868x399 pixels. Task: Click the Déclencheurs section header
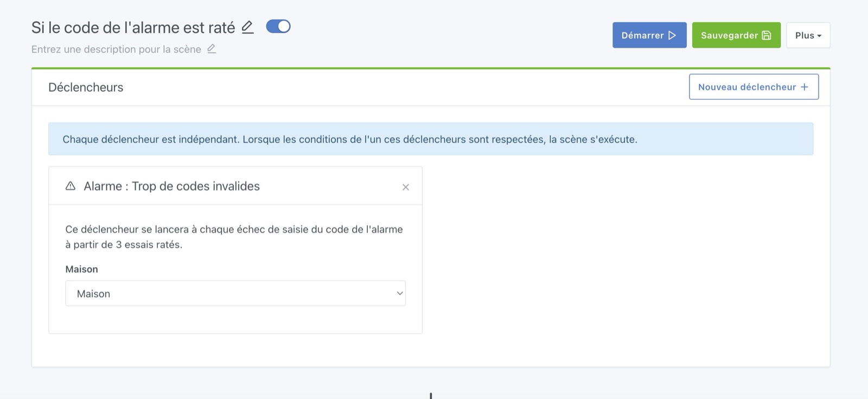[86, 87]
